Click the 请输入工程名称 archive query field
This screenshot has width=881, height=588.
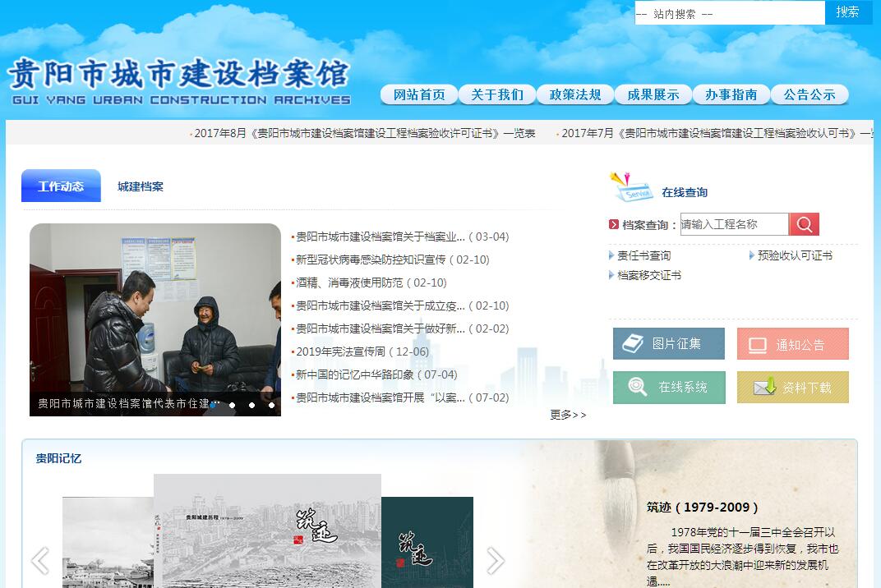click(x=734, y=224)
